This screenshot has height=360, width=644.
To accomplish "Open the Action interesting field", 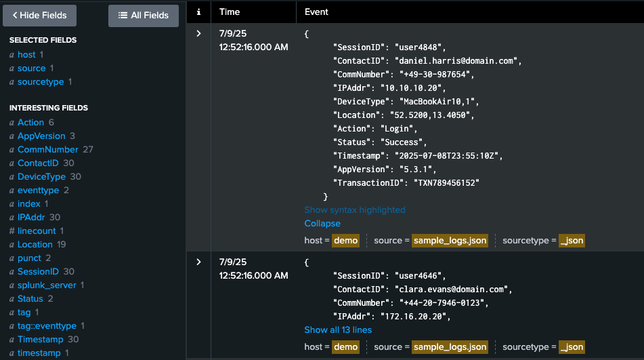I will (x=30, y=123).
